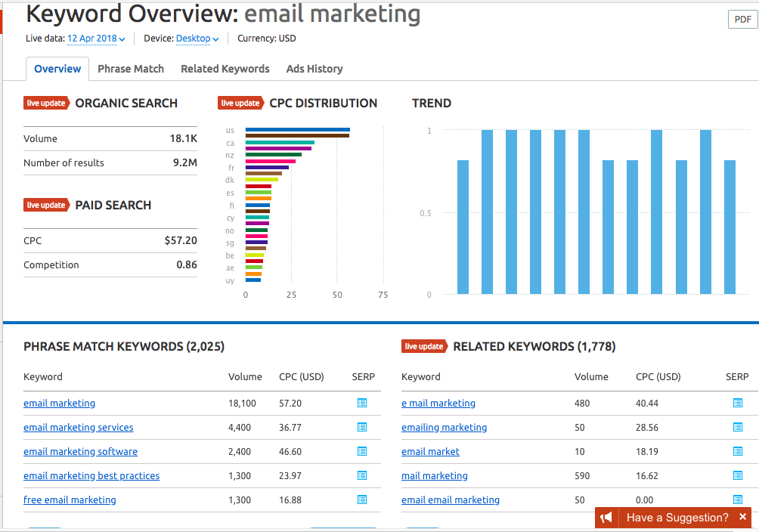The height and width of the screenshot is (532, 759).
Task: Click the megaphone icon on the suggestion banner
Action: tap(607, 518)
